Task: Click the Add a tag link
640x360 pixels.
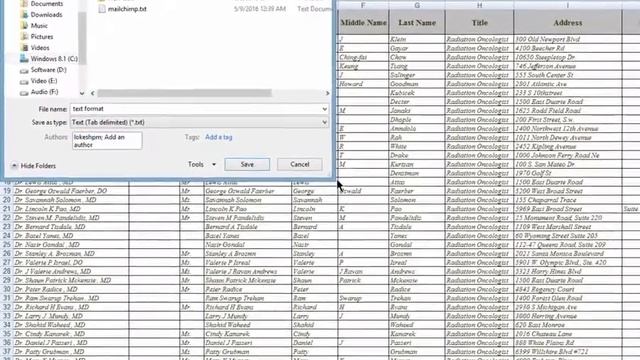Action: pos(218,137)
